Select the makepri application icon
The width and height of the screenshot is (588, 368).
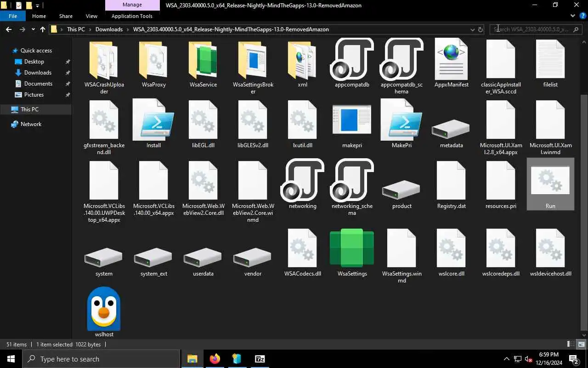pos(352,121)
